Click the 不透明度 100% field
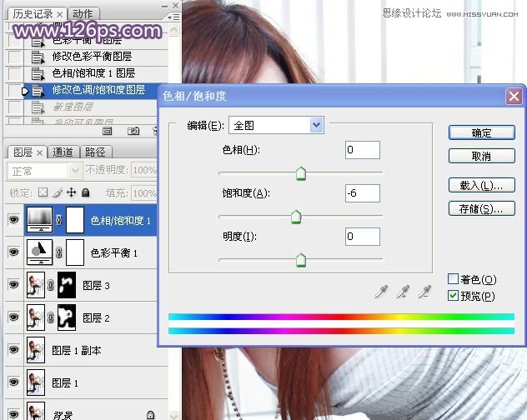 click(x=144, y=170)
